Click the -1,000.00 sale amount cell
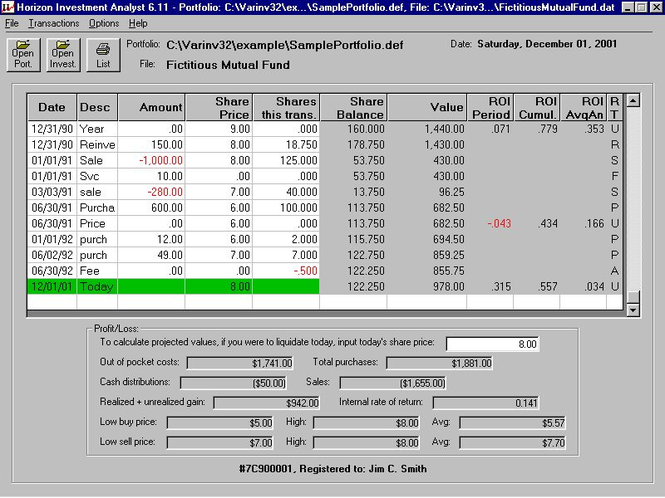The width and height of the screenshot is (665, 498). click(x=151, y=161)
